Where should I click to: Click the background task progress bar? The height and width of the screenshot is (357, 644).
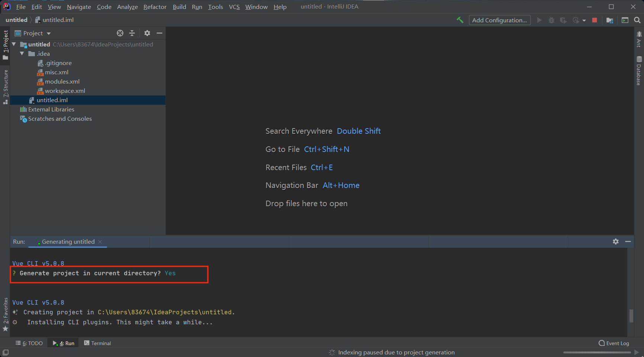pos(597,352)
